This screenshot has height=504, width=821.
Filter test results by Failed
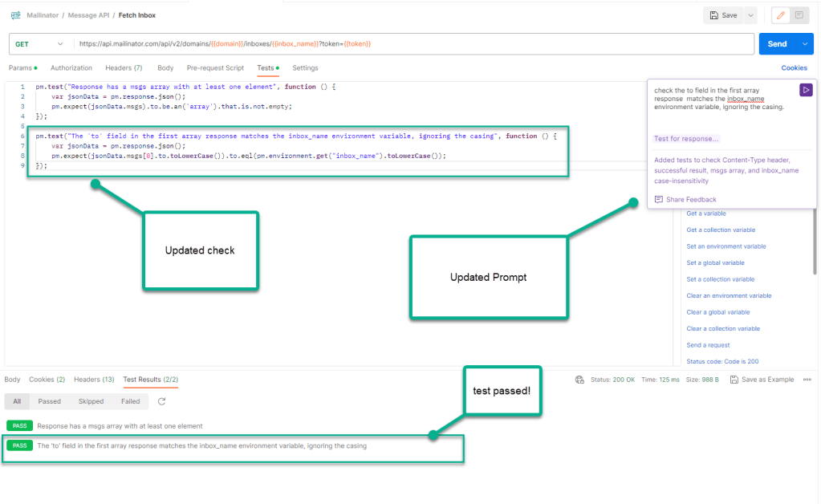pyautogui.click(x=130, y=401)
